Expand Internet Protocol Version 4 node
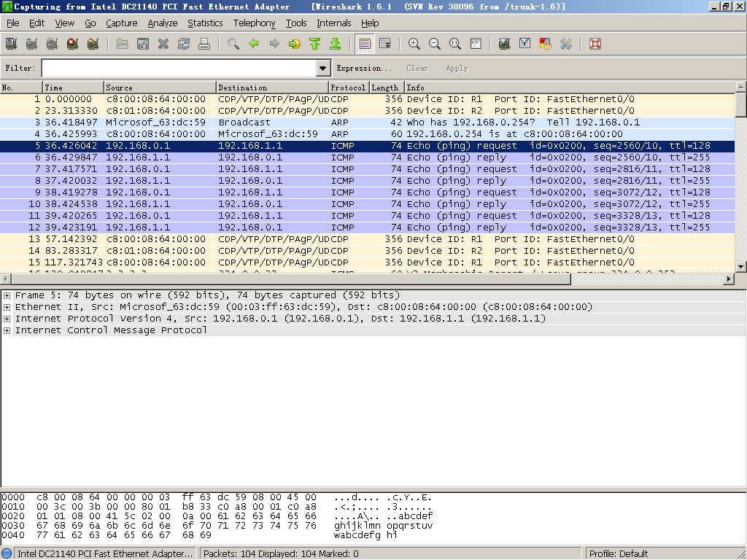The width and height of the screenshot is (747, 560). [x=7, y=319]
